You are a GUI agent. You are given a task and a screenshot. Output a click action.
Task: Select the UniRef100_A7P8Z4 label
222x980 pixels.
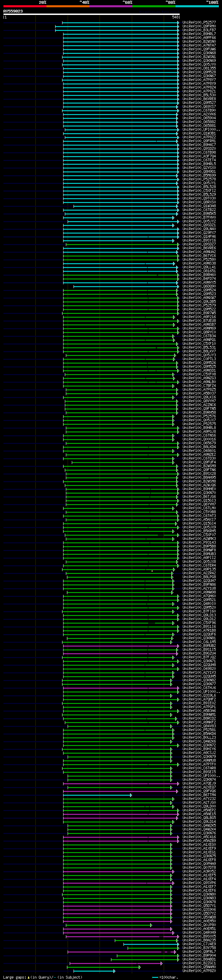pos(199,87)
